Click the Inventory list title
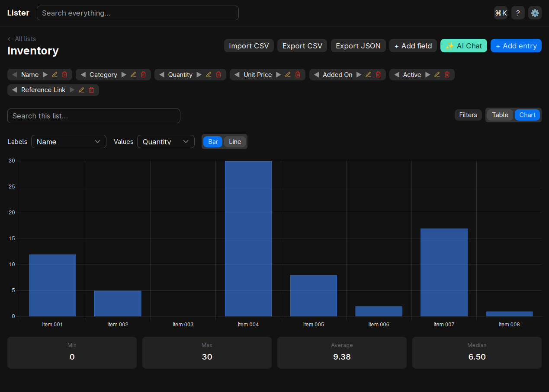This screenshot has height=392, width=549. pos(33,51)
